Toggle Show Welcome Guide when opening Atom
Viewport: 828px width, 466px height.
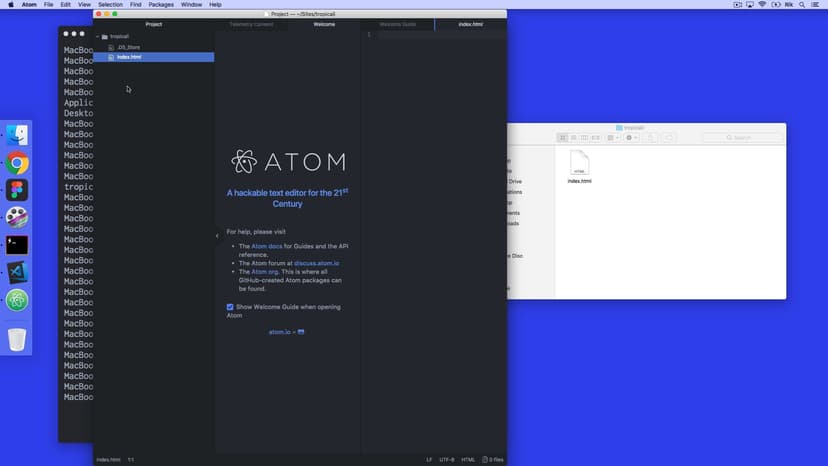pyautogui.click(x=230, y=307)
